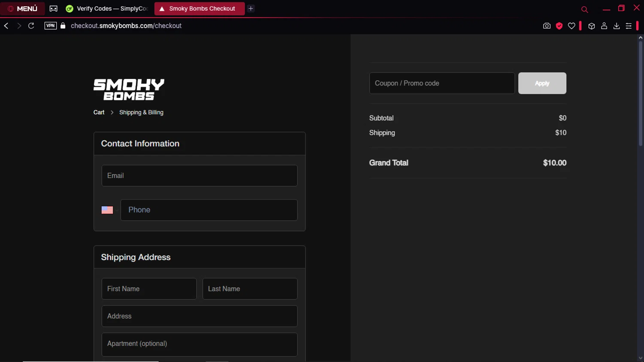This screenshot has width=644, height=362.
Task: Switch to the Verify Codes — SimplyCodes tab
Action: [107, 9]
